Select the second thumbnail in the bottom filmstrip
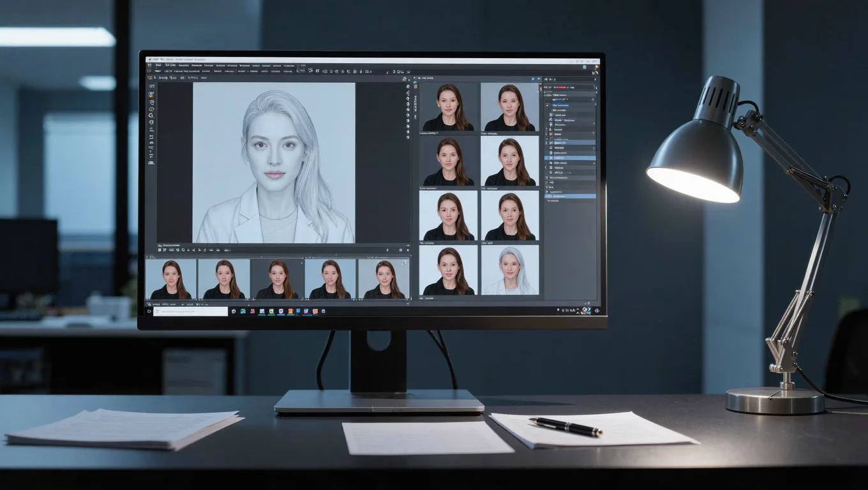The height and width of the screenshot is (490, 868). click(x=223, y=279)
